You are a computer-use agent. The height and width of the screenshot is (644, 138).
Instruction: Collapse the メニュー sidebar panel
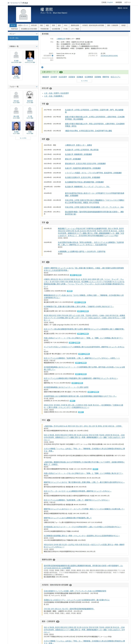[37, 34]
